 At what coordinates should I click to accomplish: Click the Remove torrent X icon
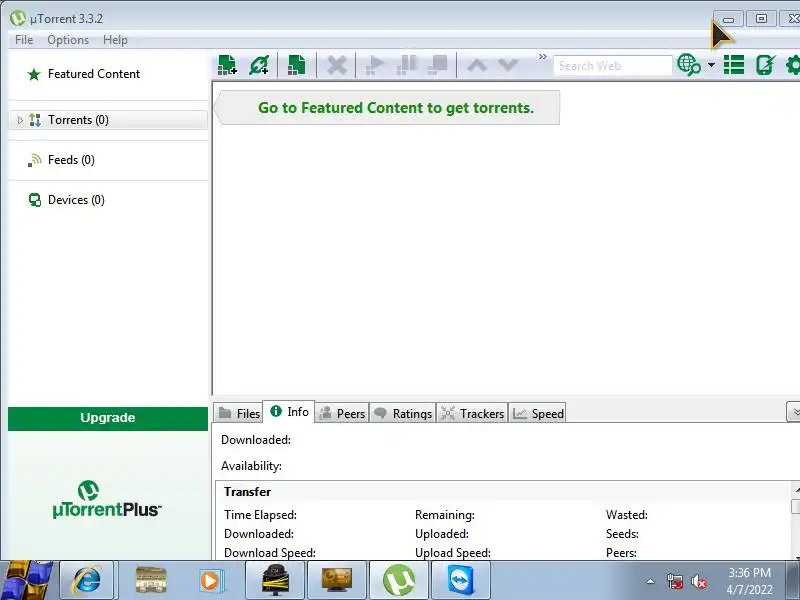coord(337,65)
